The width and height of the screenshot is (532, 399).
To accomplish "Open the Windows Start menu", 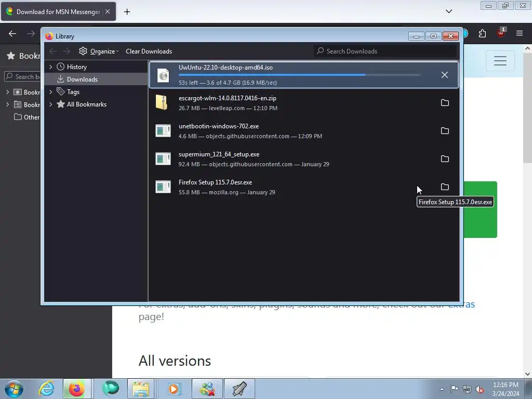I will tap(14, 389).
